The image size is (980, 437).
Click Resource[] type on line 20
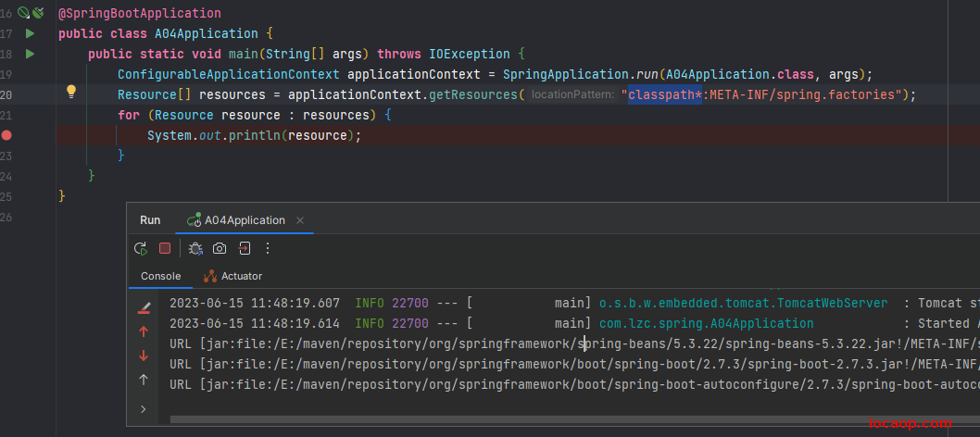(x=155, y=94)
